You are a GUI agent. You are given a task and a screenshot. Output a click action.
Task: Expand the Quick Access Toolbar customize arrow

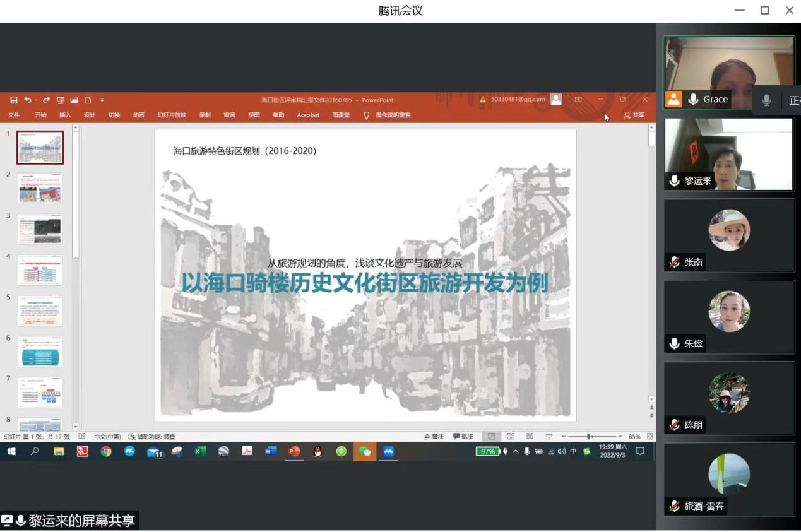102,100
